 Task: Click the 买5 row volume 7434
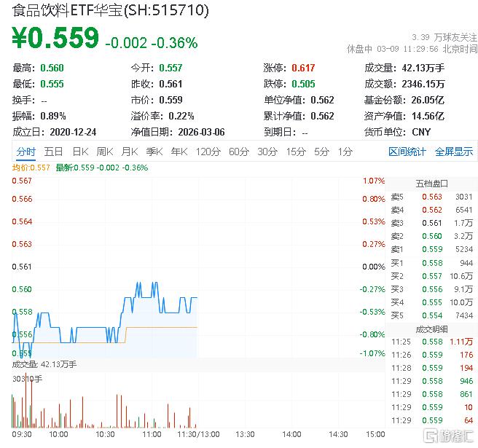(x=464, y=315)
